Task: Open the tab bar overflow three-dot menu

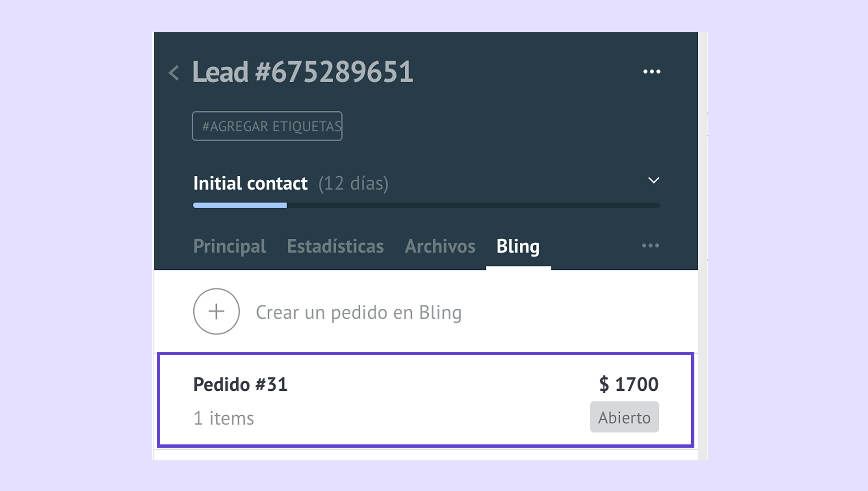Action: (x=650, y=246)
